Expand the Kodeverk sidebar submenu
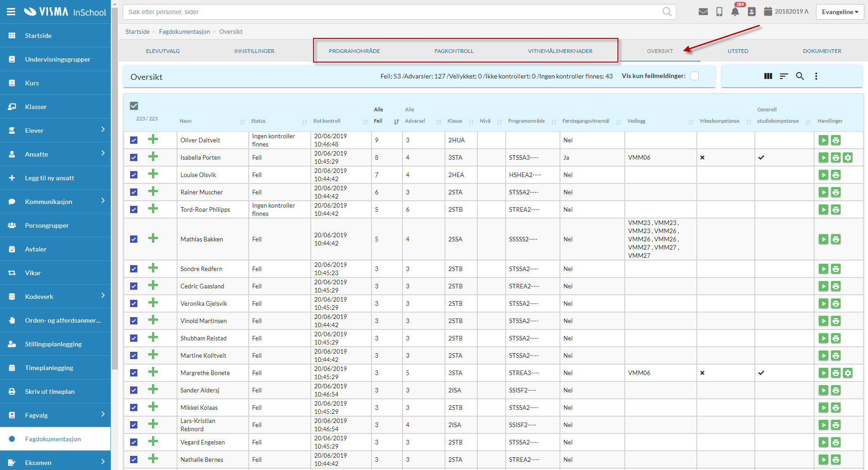Image resolution: width=868 pixels, height=470 pixels. [103, 296]
